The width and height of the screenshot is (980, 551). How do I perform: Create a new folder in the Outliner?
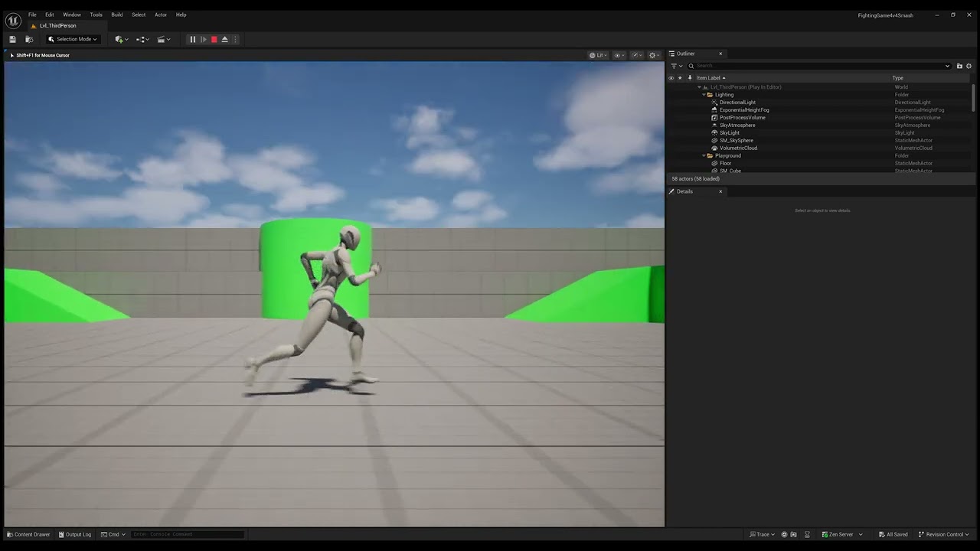click(x=959, y=66)
